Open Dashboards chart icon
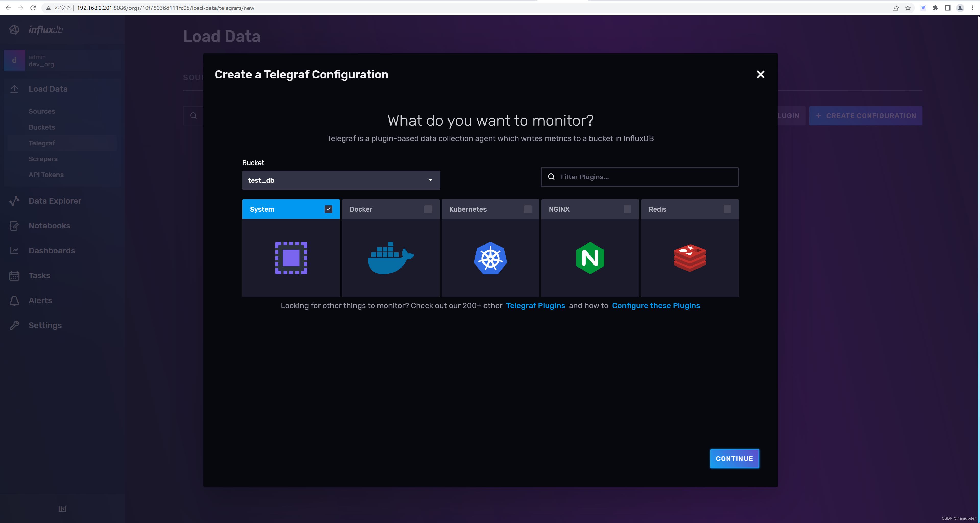 [x=15, y=250]
